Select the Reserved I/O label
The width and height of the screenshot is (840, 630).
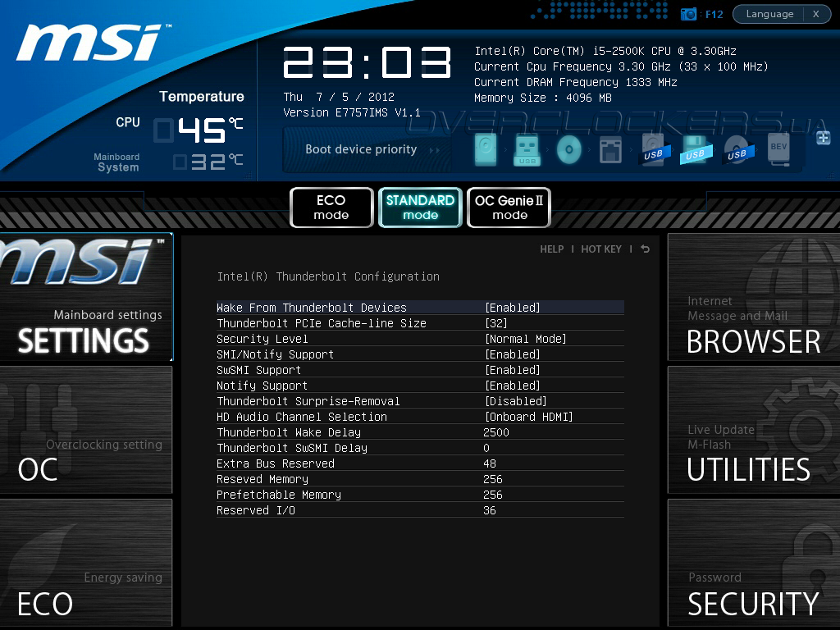(256, 510)
